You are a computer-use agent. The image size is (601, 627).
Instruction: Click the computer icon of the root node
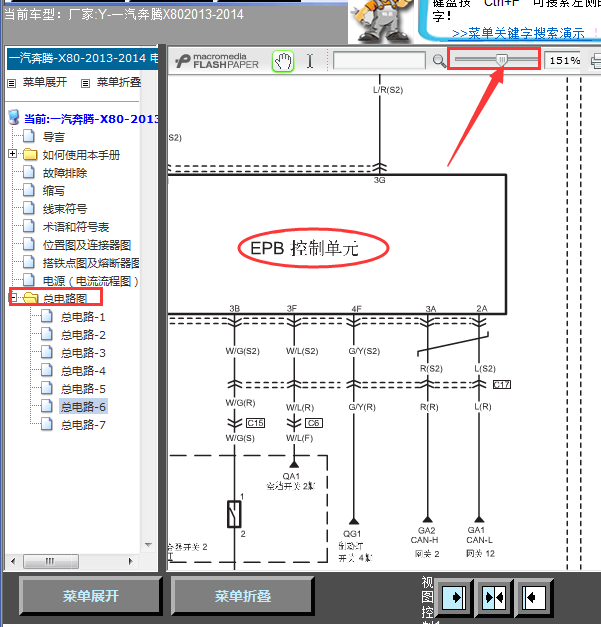coord(14,118)
